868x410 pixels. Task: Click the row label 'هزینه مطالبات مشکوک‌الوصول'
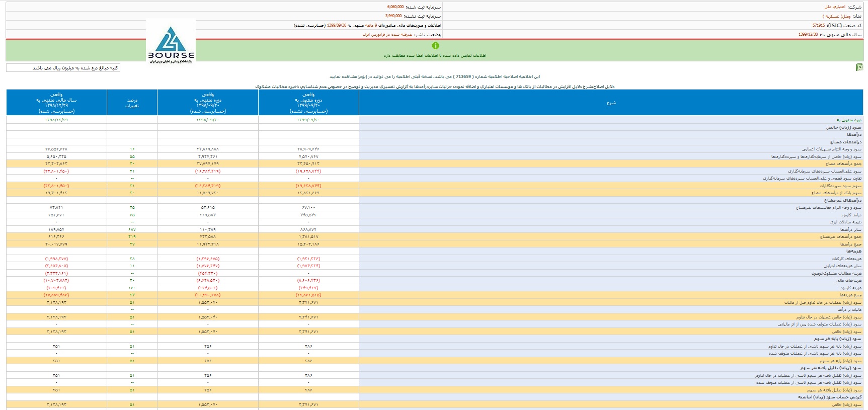(x=836, y=274)
